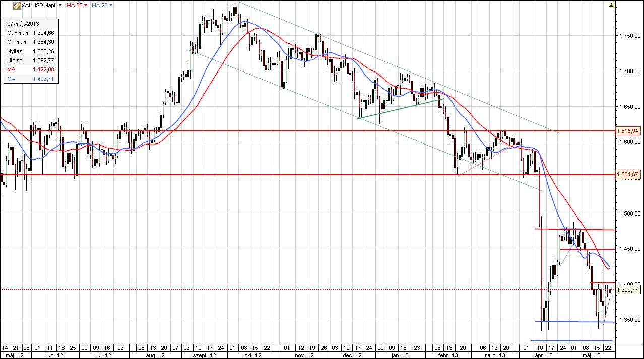Click the Nyitás value 1 388,26
Image resolution: width=644 pixels, height=359 pixels.
coord(43,51)
